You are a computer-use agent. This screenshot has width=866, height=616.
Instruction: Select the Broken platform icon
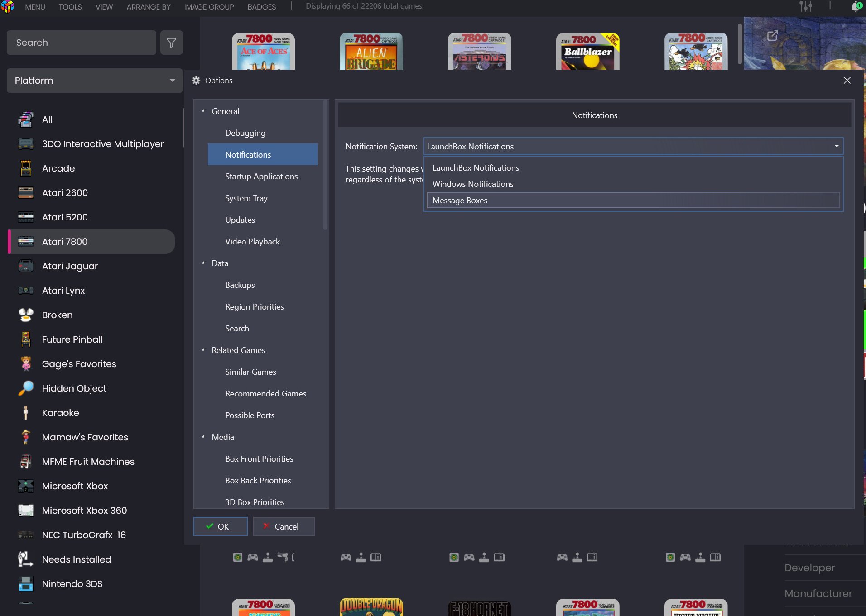[26, 315]
